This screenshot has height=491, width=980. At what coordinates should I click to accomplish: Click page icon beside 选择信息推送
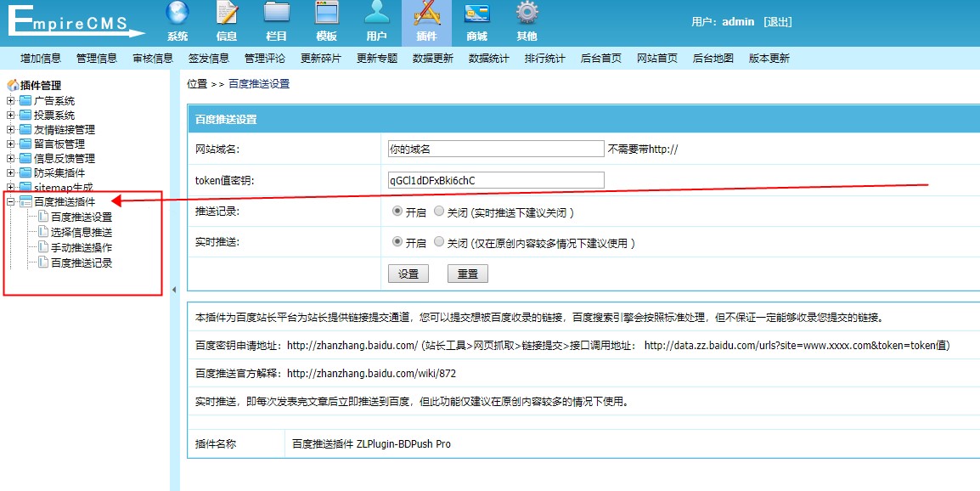coord(43,232)
